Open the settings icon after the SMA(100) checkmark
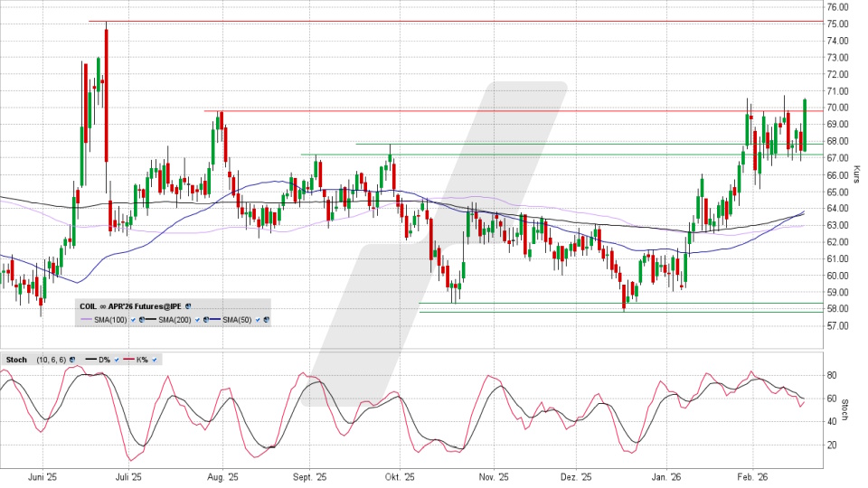This screenshot has width=868, height=488. tap(142, 320)
